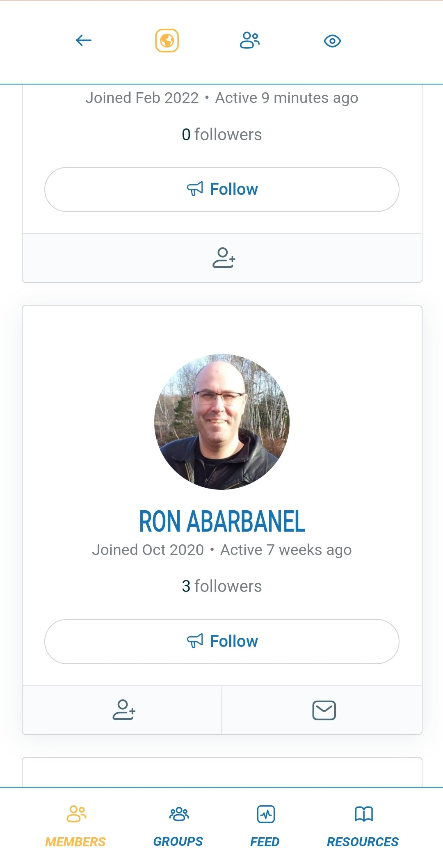Viewport: 443px width, 868px height.
Task: Switch to the MEMBERS tab
Action: coord(75,825)
